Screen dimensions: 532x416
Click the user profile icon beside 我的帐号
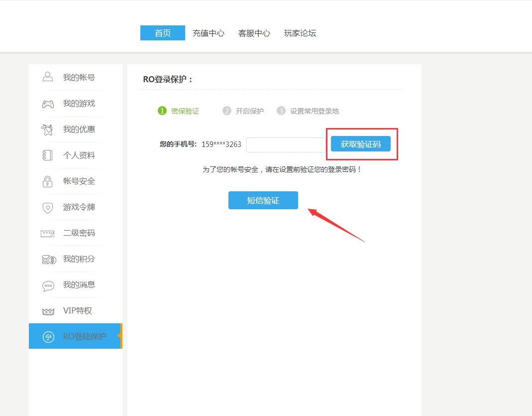click(x=48, y=77)
